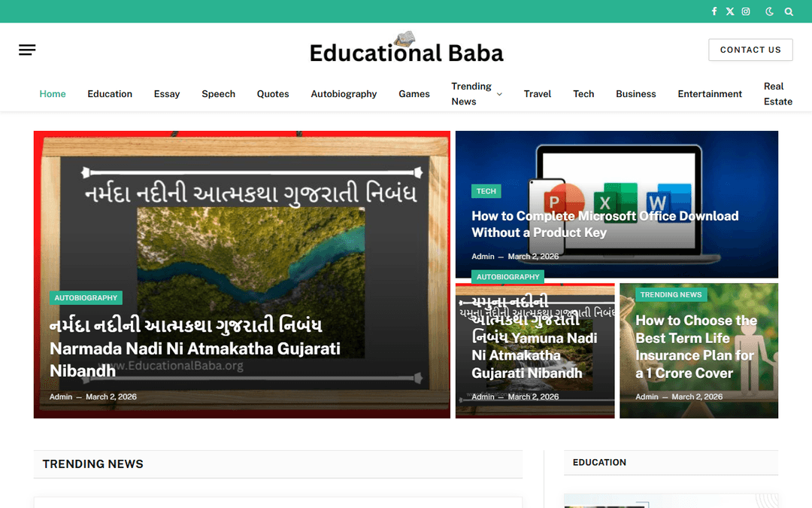
Task: Open the Essay menu item
Action: click(167, 94)
